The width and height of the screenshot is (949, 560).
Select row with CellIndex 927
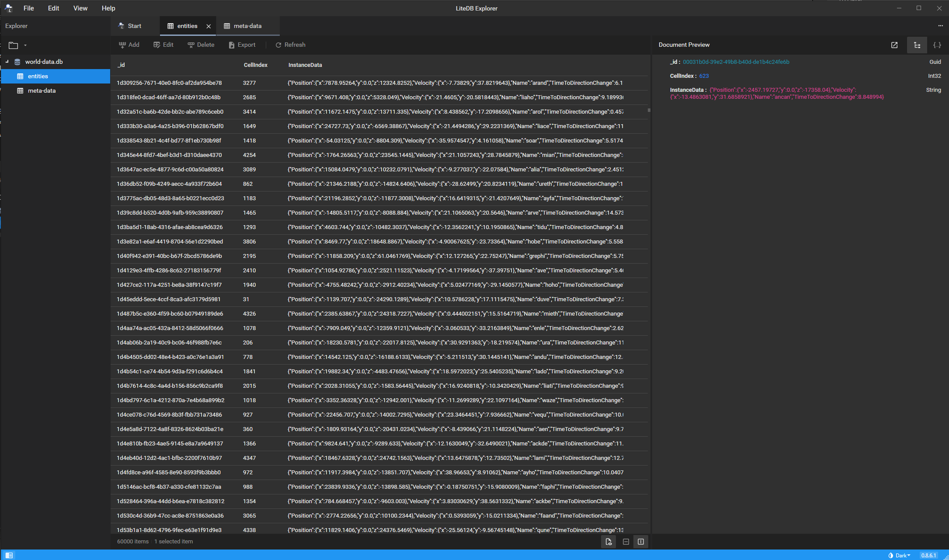point(379,414)
